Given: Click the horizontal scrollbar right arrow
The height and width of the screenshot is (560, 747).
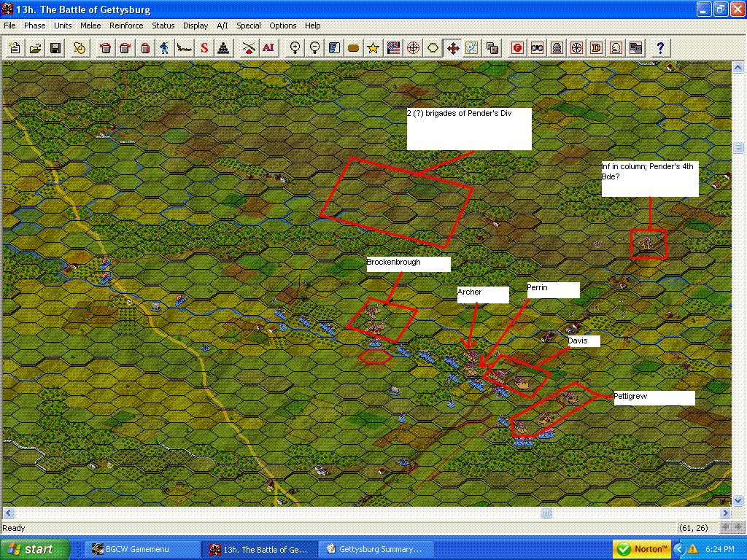Looking at the screenshot, I should click(x=725, y=513).
